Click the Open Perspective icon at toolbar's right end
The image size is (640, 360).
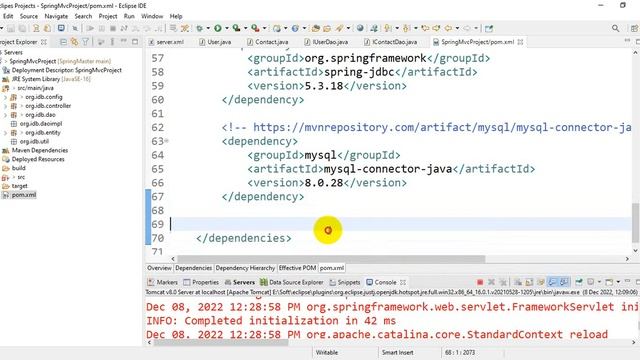[x=634, y=28]
